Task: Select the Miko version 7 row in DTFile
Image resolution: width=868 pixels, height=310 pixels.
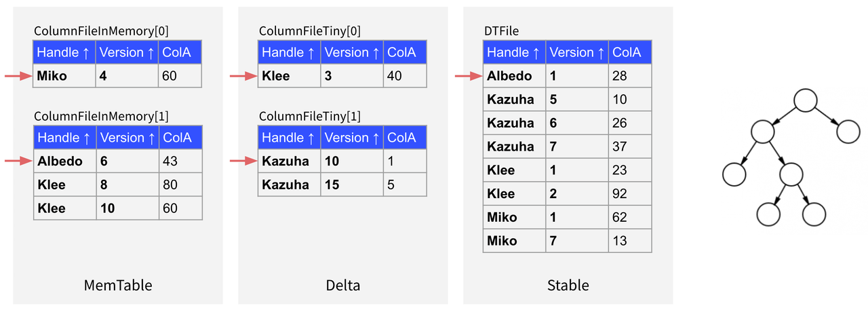Action: click(x=567, y=241)
